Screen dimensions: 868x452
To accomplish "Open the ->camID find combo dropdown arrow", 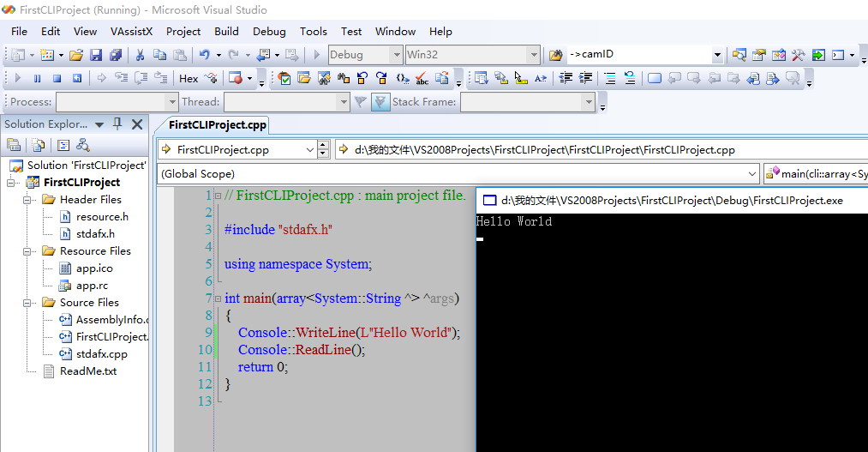I will pyautogui.click(x=717, y=55).
